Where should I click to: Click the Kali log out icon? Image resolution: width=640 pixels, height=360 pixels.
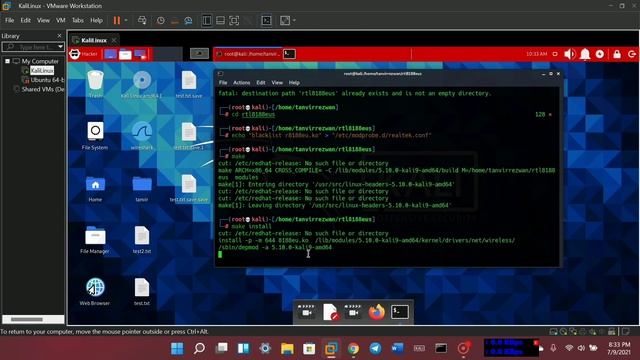632,54
